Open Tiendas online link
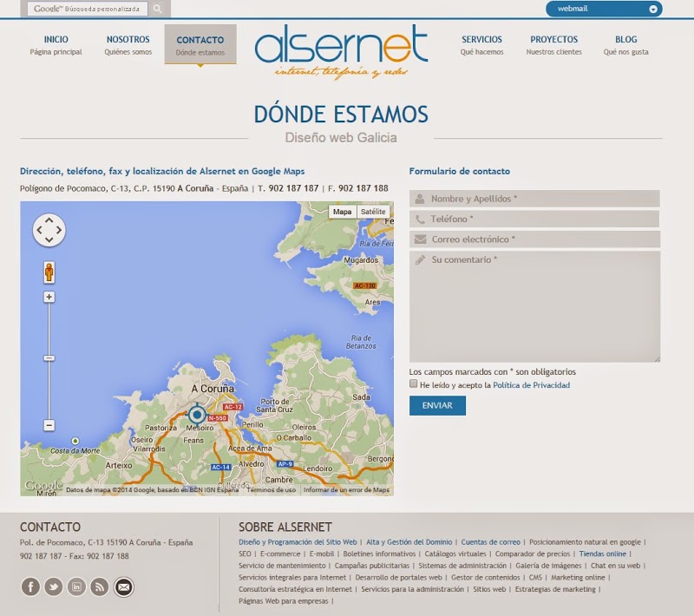 (x=602, y=554)
